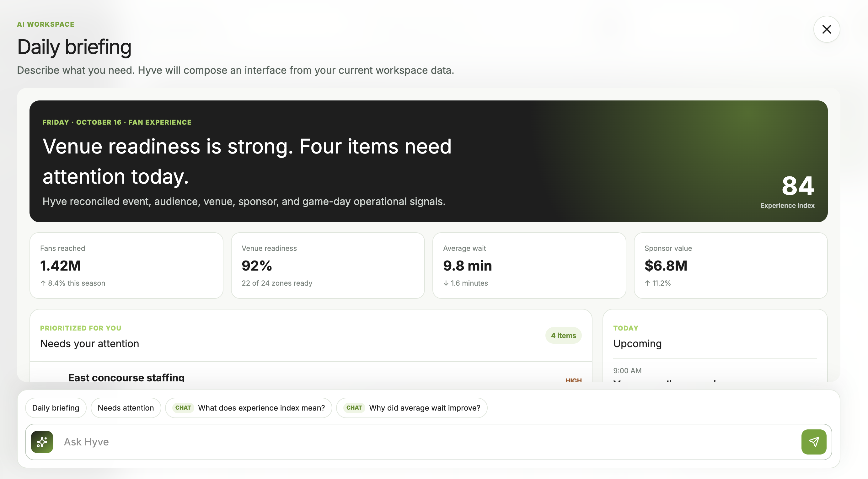The image size is (868, 479).
Task: Ask why average wait improved
Action: [411, 407]
